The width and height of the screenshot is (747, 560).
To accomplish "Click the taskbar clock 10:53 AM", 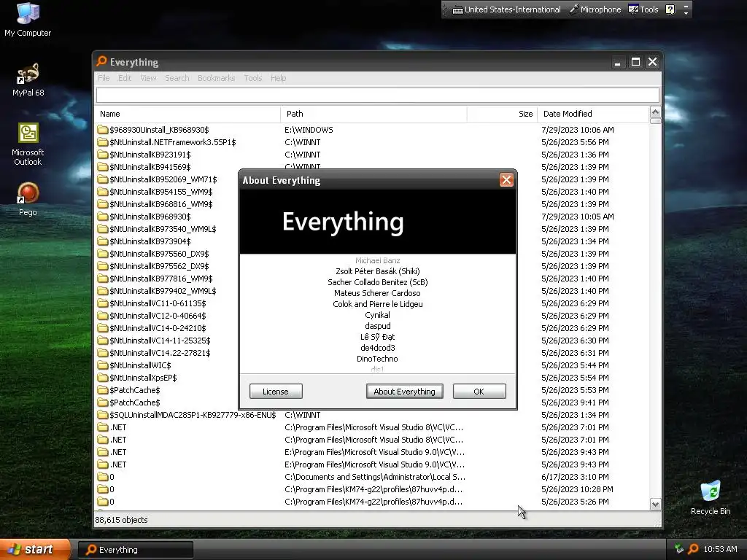I will click(x=720, y=549).
